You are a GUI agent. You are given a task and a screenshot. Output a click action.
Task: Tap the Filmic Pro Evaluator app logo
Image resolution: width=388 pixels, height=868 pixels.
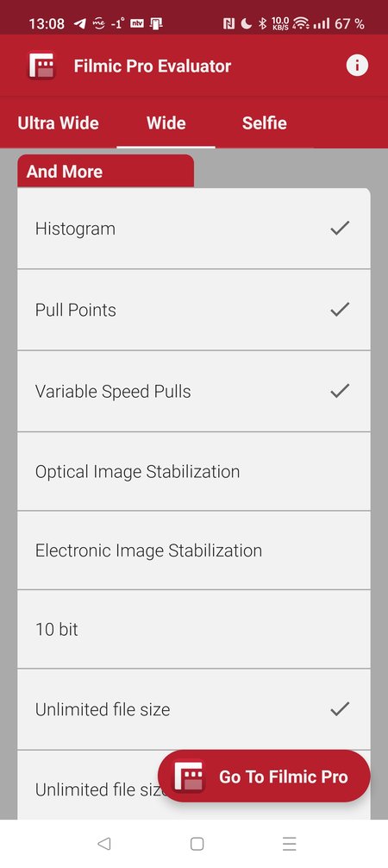41,66
